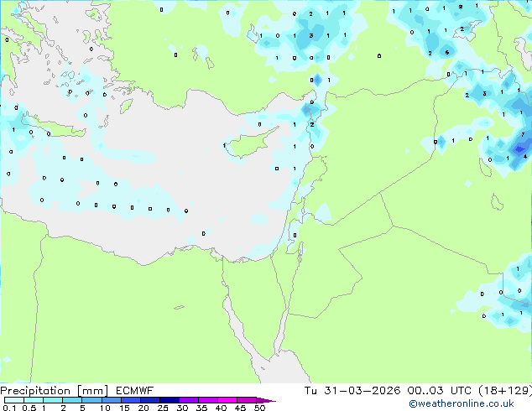Select the 2–5 mm legend color swatch
The height and width of the screenshot is (411, 532).
click(72, 400)
